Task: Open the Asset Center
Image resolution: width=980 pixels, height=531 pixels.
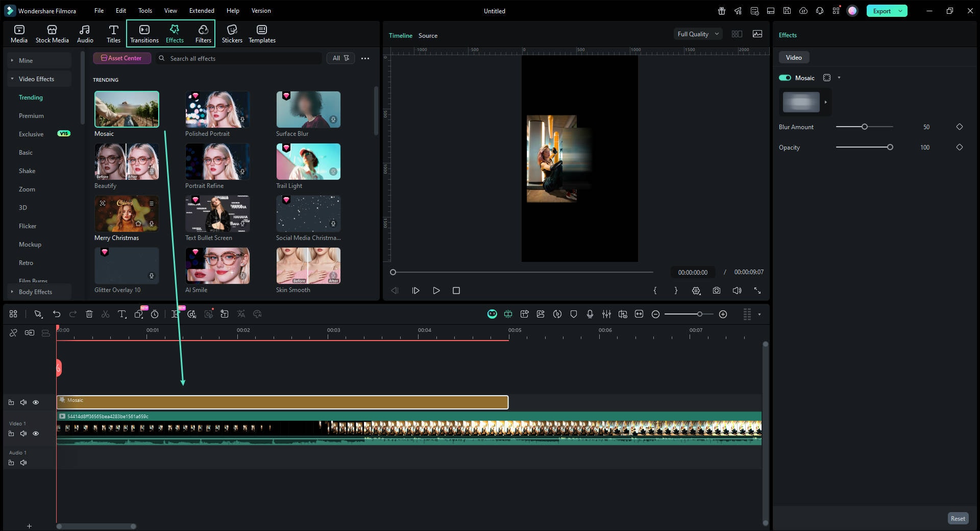Action: tap(122, 58)
